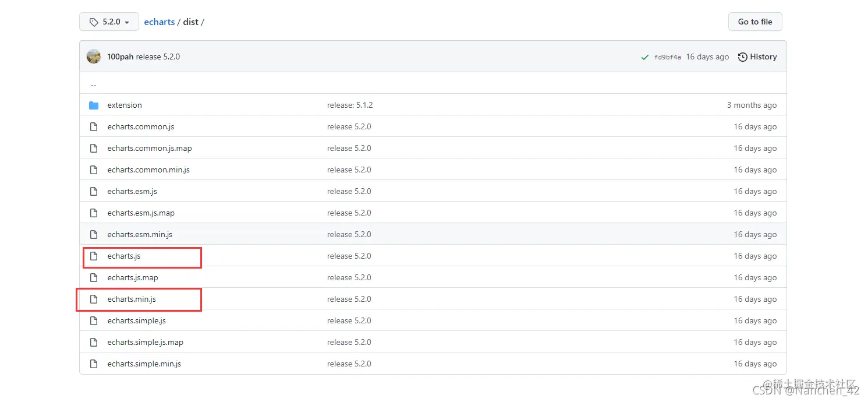Click file icon for echarts.esm.js

(x=94, y=191)
